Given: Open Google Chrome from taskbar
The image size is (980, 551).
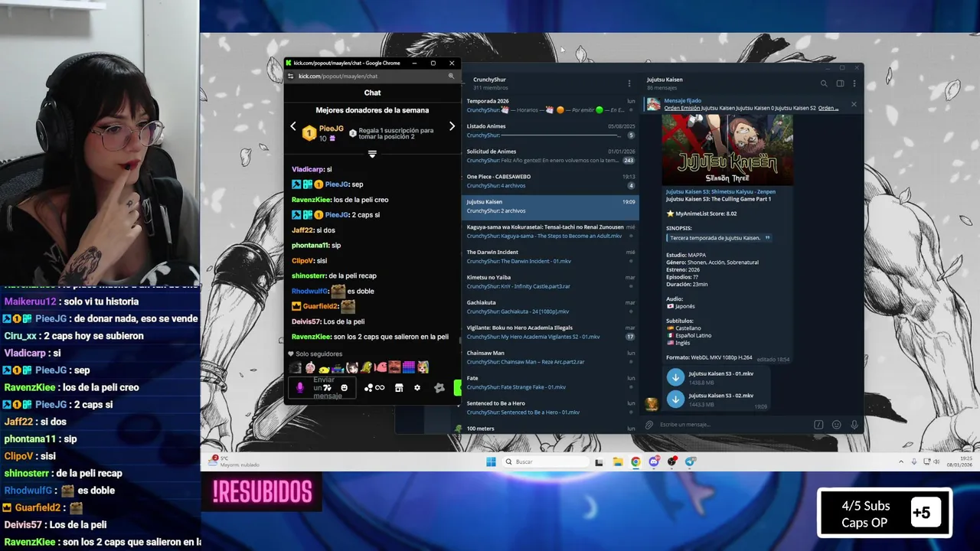Looking at the screenshot, I should [635, 461].
